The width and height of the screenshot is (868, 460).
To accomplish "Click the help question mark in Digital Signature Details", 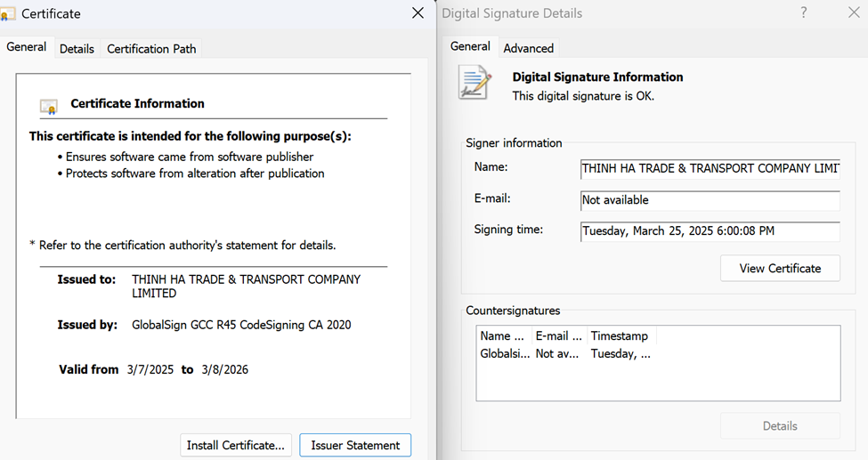I will point(804,12).
